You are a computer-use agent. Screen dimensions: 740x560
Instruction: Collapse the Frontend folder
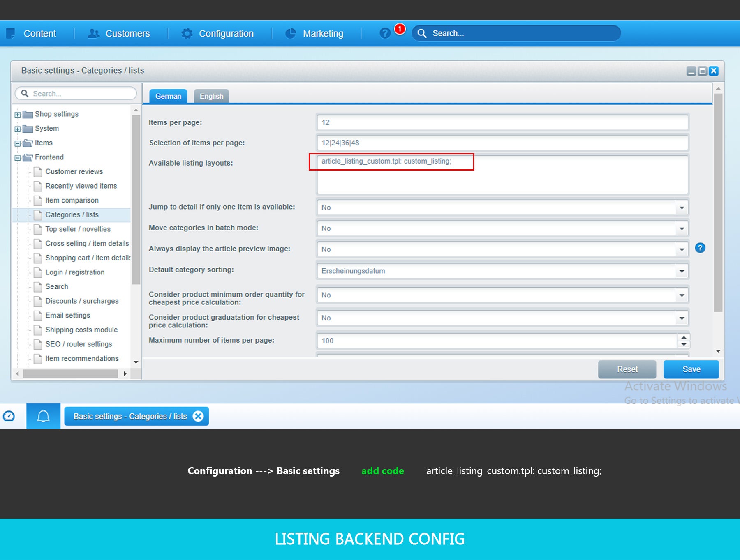[x=18, y=158]
